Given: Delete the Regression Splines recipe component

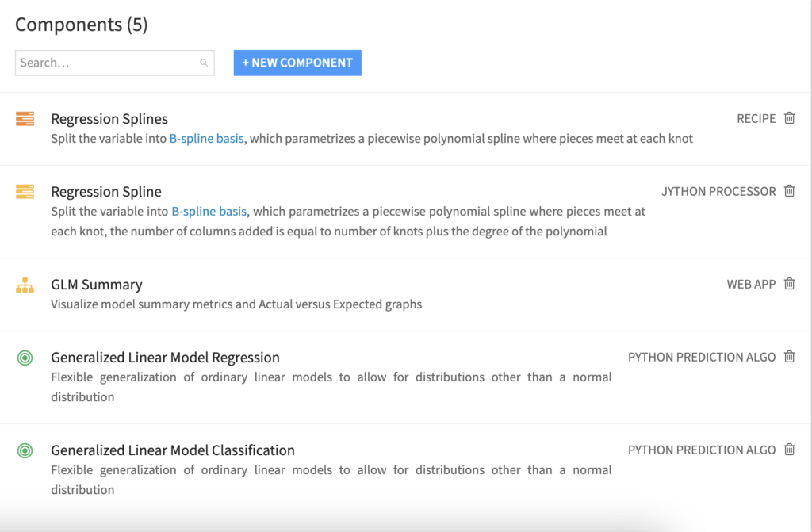Looking at the screenshot, I should (x=789, y=118).
